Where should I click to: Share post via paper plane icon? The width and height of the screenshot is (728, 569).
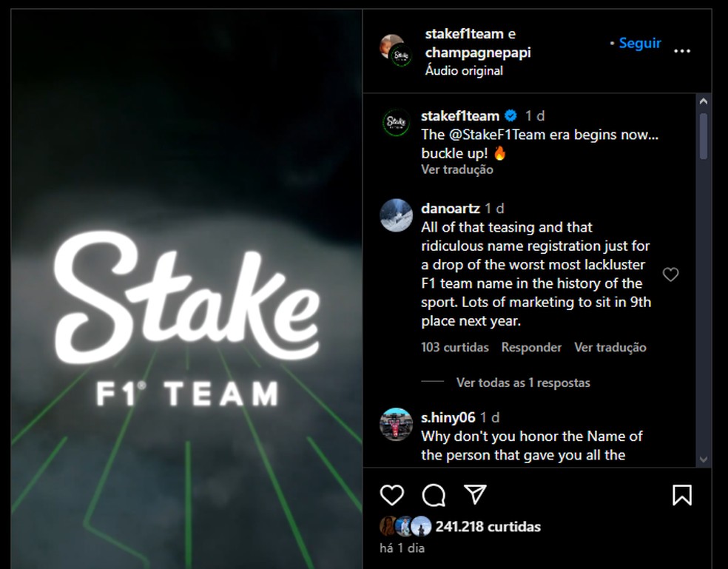coord(476,494)
